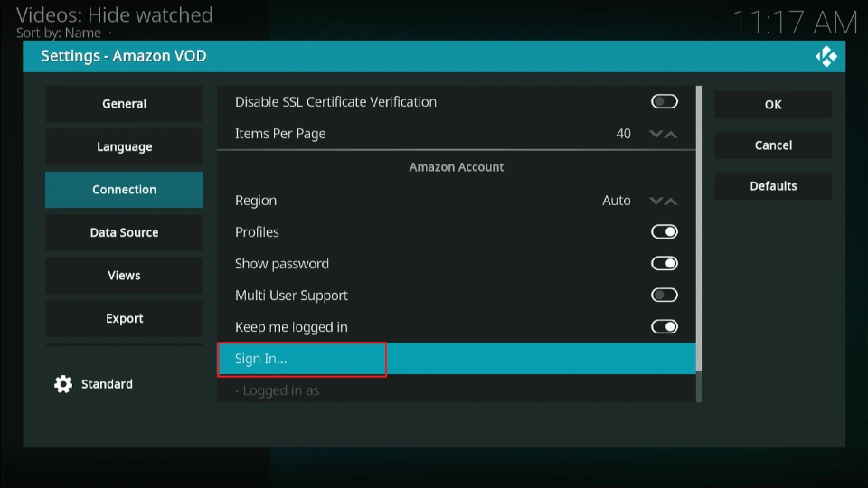Image resolution: width=868 pixels, height=488 pixels.
Task: Click the Settings - Amazon VOD title
Action: coord(124,56)
